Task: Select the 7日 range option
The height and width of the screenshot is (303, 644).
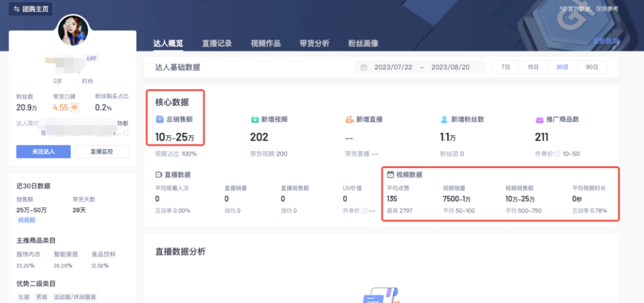Action: [x=506, y=67]
